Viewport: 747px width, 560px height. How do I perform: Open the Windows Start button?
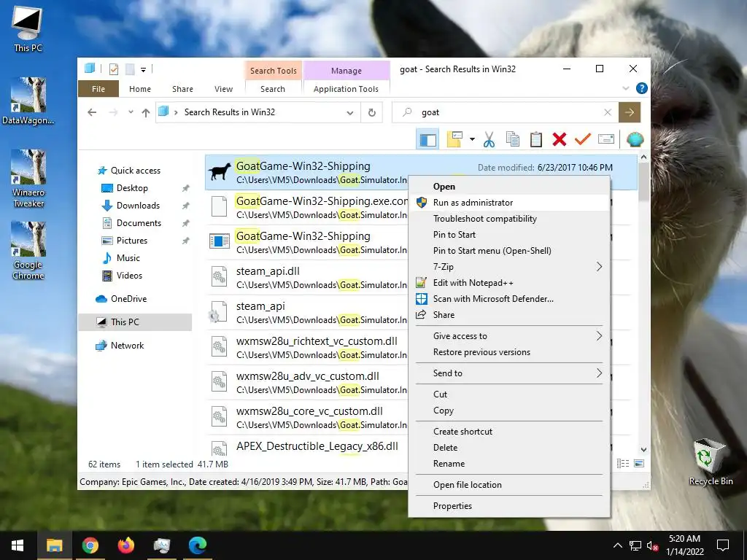(x=18, y=545)
